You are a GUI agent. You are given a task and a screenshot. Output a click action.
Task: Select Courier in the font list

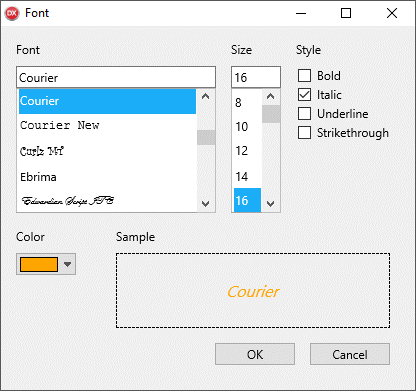(107, 101)
